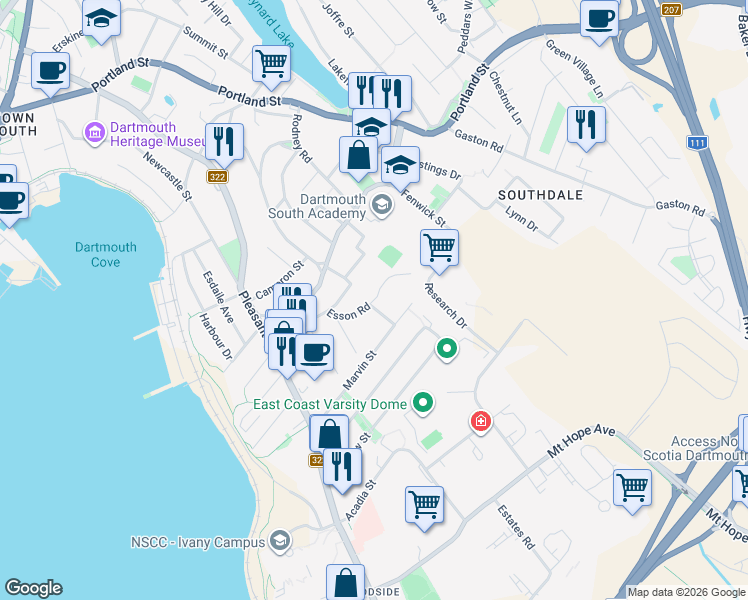Select the NSCC - Ivany Campus label
The image size is (748, 600).
pos(198,542)
